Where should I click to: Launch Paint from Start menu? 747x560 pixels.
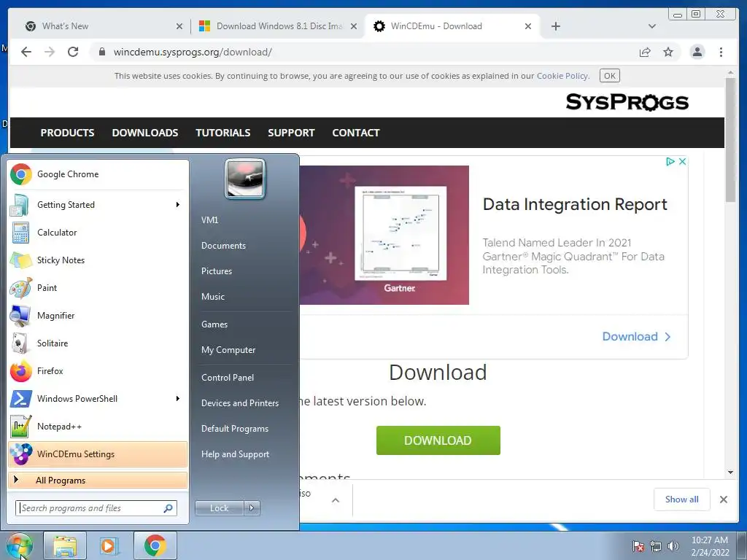pyautogui.click(x=98, y=287)
